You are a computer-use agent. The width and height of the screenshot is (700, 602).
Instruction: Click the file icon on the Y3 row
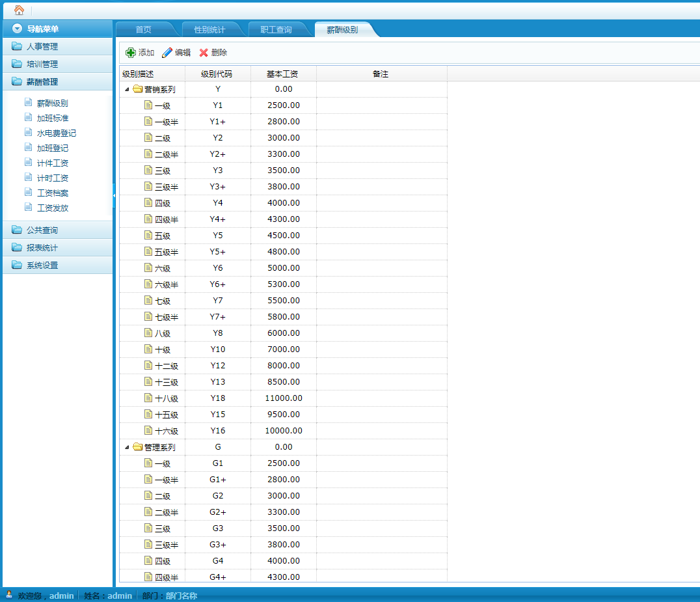[148, 170]
